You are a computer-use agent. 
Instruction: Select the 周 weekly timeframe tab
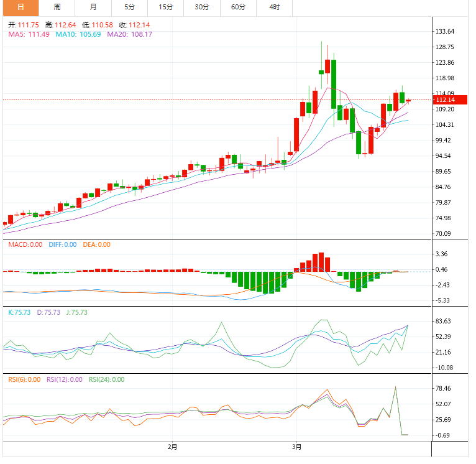click(x=57, y=7)
